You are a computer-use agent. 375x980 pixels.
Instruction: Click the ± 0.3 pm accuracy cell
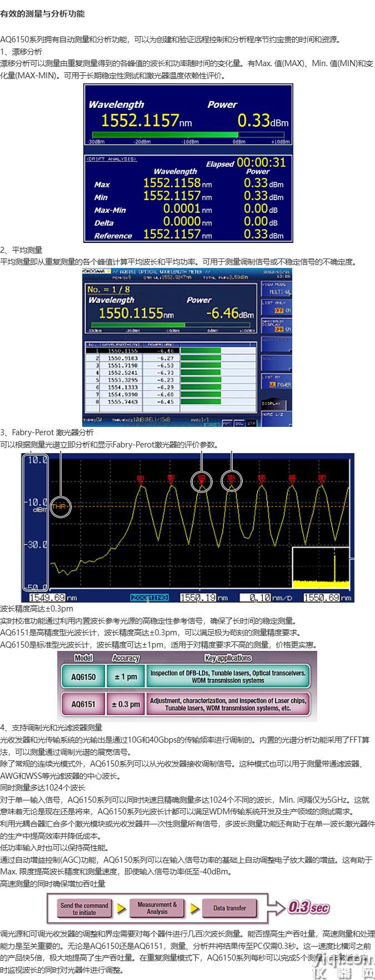pyautogui.click(x=126, y=704)
